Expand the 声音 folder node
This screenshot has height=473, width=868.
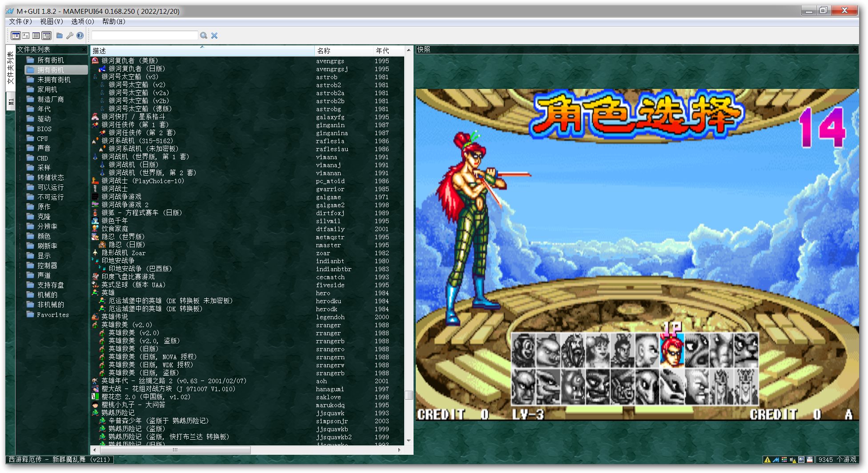coord(20,148)
